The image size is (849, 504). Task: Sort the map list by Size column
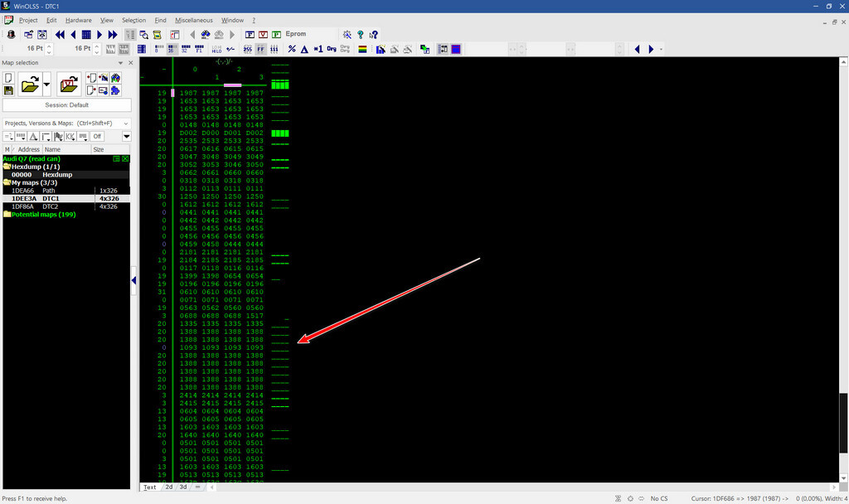pyautogui.click(x=110, y=149)
